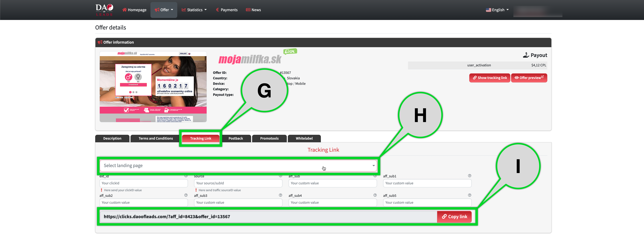Click the DAO of Leads logo
Image resolution: width=644 pixels, height=238 pixels.
[104, 10]
